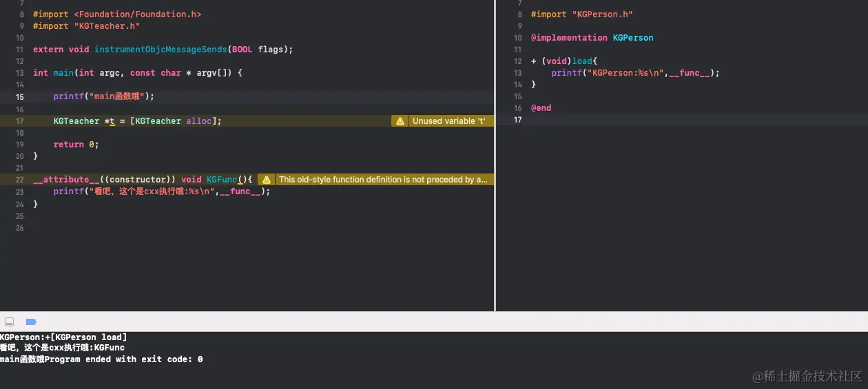Click the "return 0;" statement

pyautogui.click(x=76, y=145)
